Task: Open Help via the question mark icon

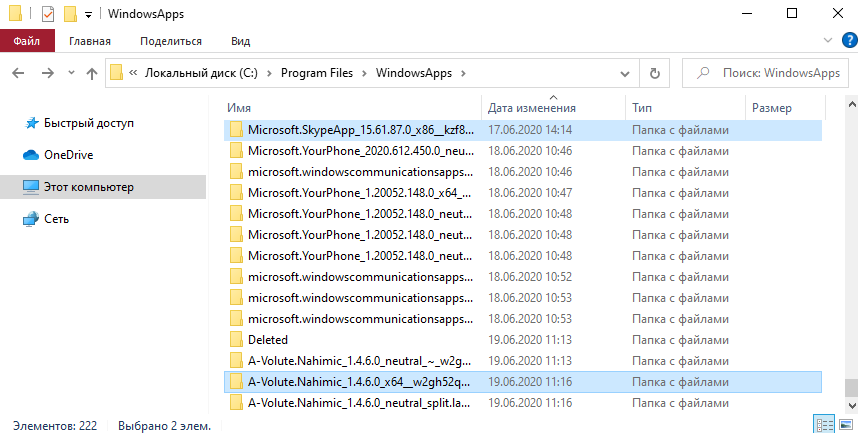Action: point(844,41)
